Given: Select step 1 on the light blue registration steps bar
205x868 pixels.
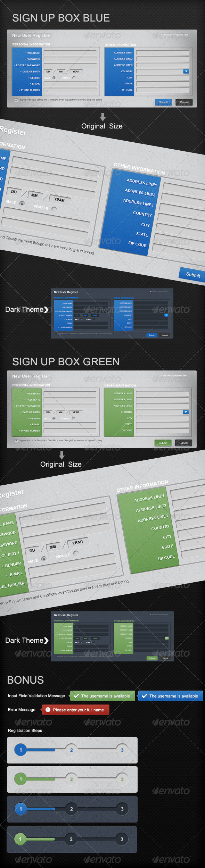Looking at the screenshot, I should (x=20, y=750).
